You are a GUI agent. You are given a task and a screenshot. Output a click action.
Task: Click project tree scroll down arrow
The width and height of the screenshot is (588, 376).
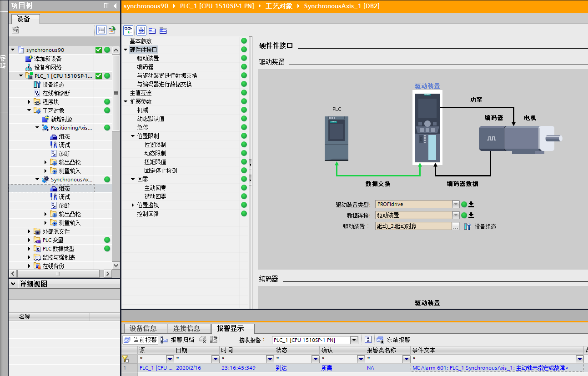[x=116, y=266]
